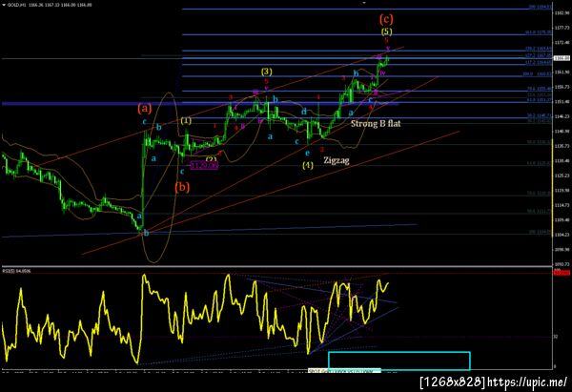Select the yellow (4) wave label
The width and height of the screenshot is (572, 392).
click(308, 165)
